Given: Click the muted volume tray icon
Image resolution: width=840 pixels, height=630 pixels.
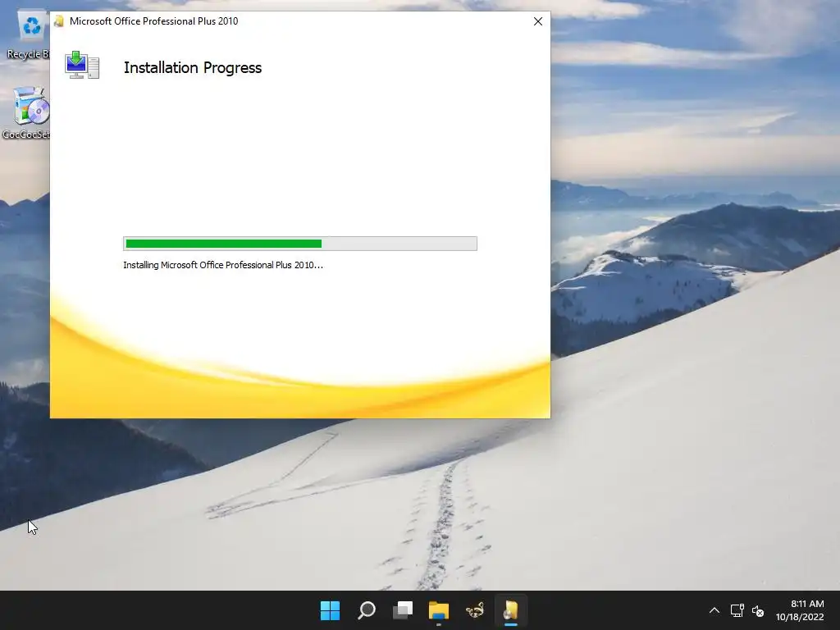Looking at the screenshot, I should pos(757,610).
